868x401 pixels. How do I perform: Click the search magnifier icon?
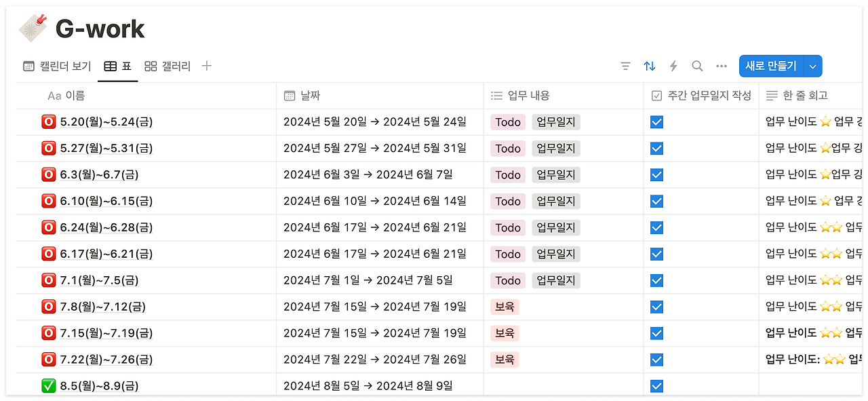click(x=696, y=66)
